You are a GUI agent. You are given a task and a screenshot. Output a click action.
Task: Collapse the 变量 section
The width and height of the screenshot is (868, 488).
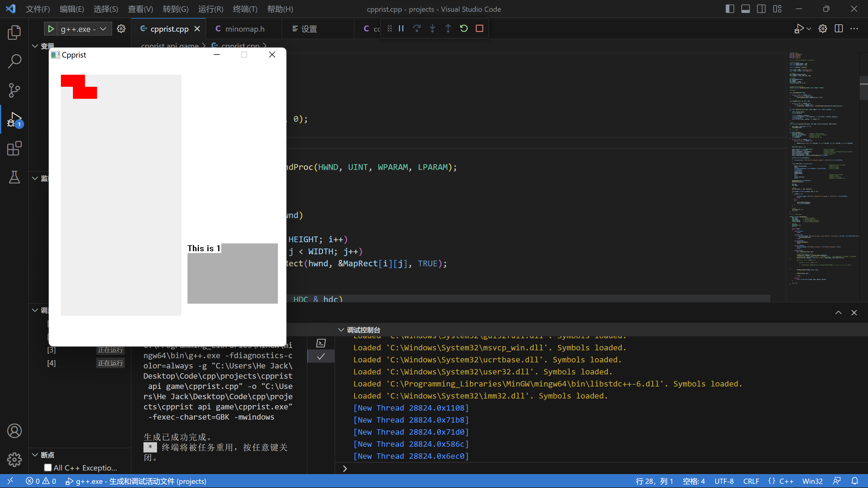pyautogui.click(x=35, y=46)
